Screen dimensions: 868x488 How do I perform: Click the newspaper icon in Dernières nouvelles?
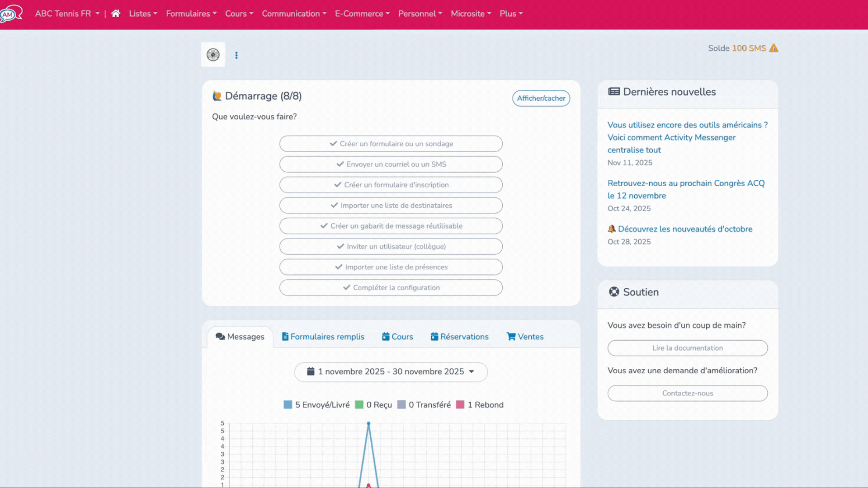[x=614, y=91]
